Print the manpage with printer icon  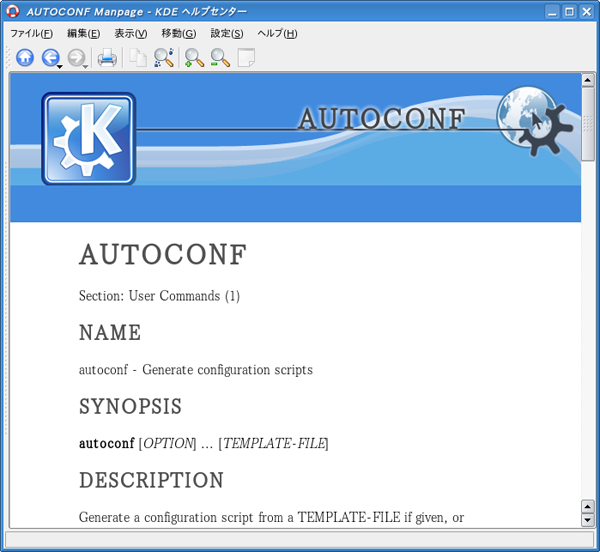coord(107,58)
